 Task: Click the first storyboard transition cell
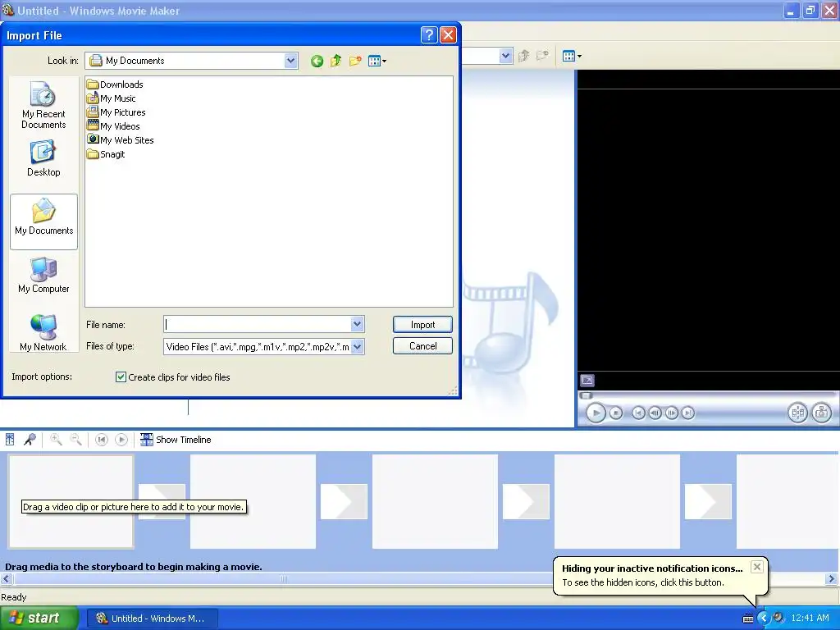click(162, 501)
